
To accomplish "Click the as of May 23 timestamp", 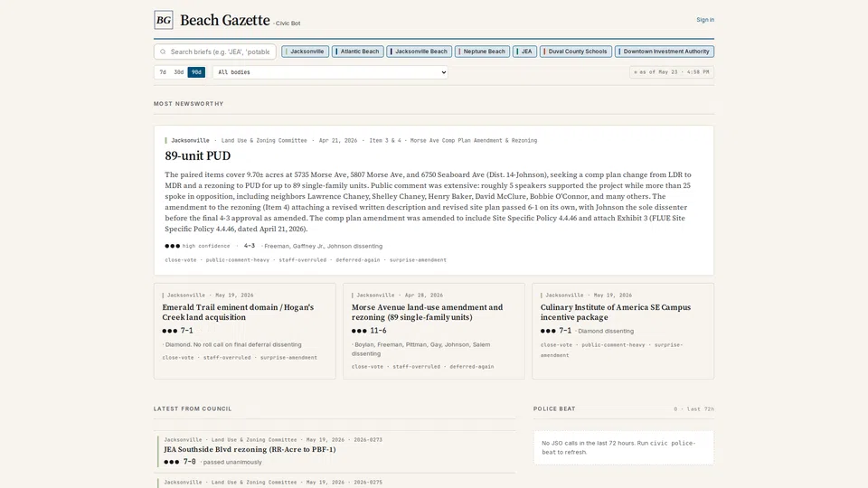I will 672,72.
